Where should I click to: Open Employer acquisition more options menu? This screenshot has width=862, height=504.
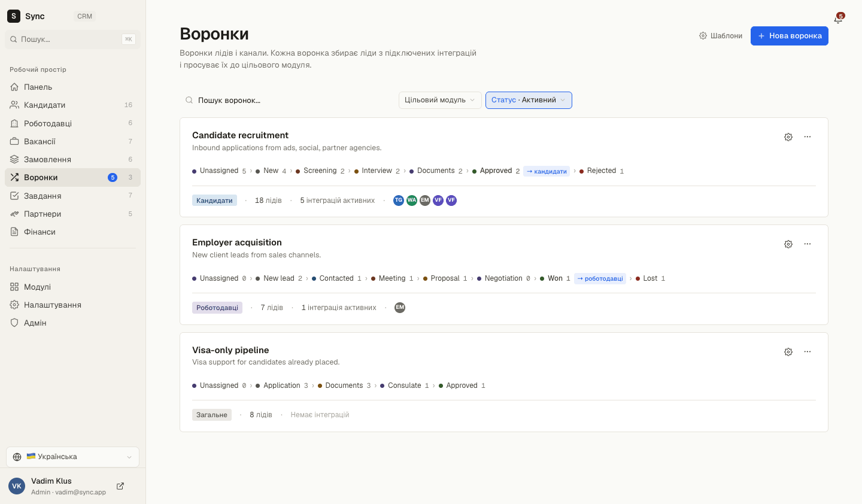[x=808, y=244]
